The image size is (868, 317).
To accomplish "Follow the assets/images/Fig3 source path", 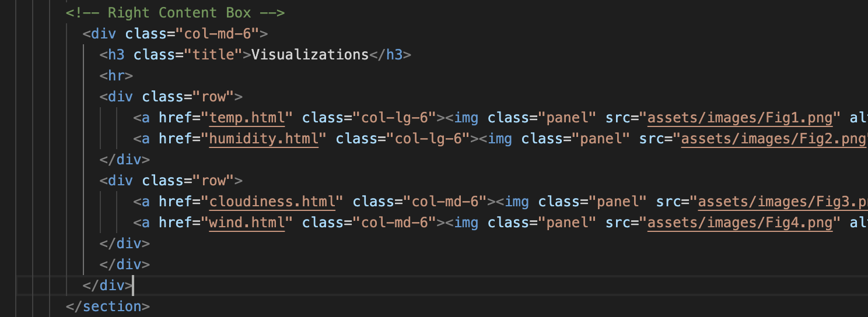I will tap(783, 202).
